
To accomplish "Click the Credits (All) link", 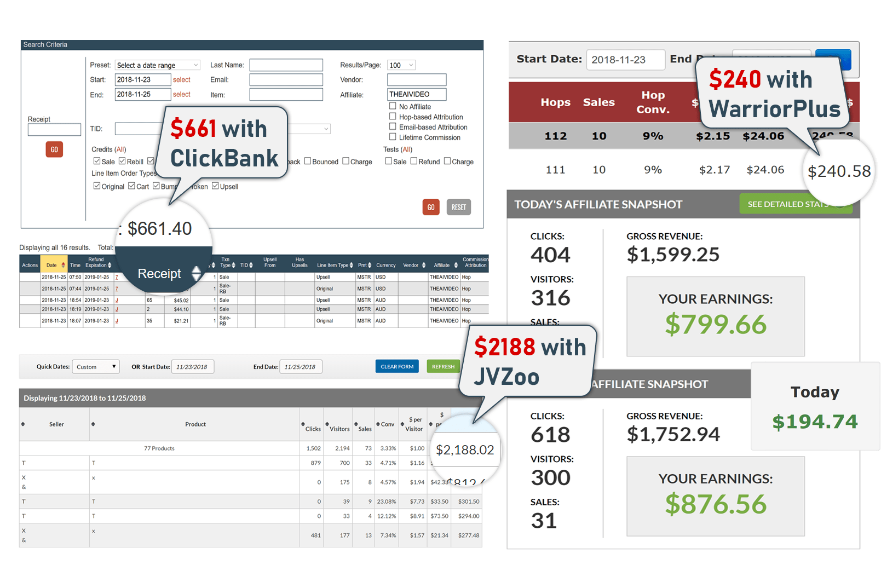I will coord(120,149).
